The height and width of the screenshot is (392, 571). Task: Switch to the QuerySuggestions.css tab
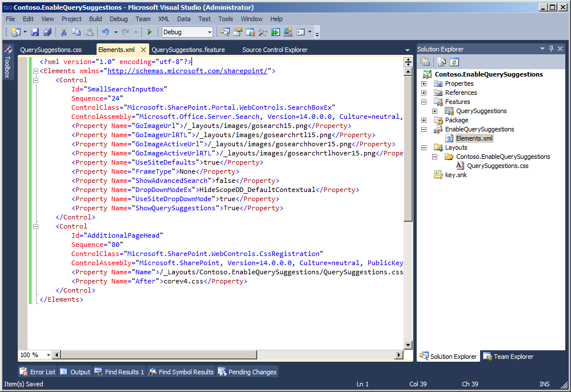[x=51, y=50]
